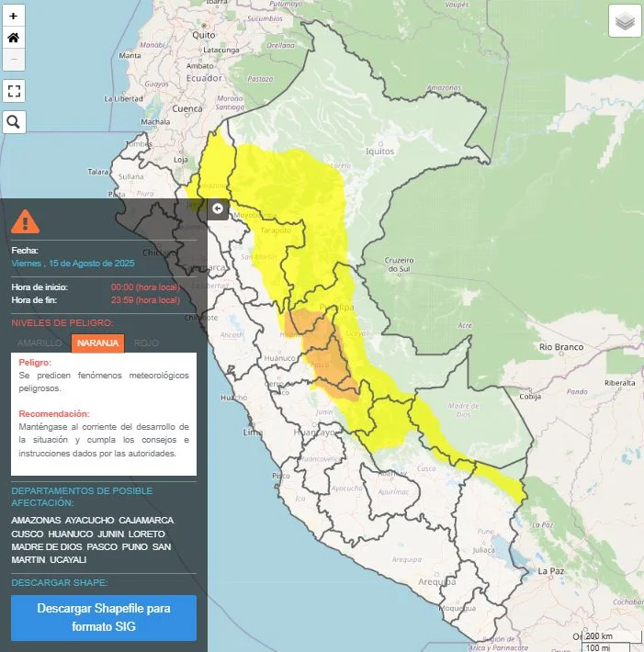Download the Shapefile para formato SIG
Image resolution: width=644 pixels, height=652 pixels.
(104, 618)
